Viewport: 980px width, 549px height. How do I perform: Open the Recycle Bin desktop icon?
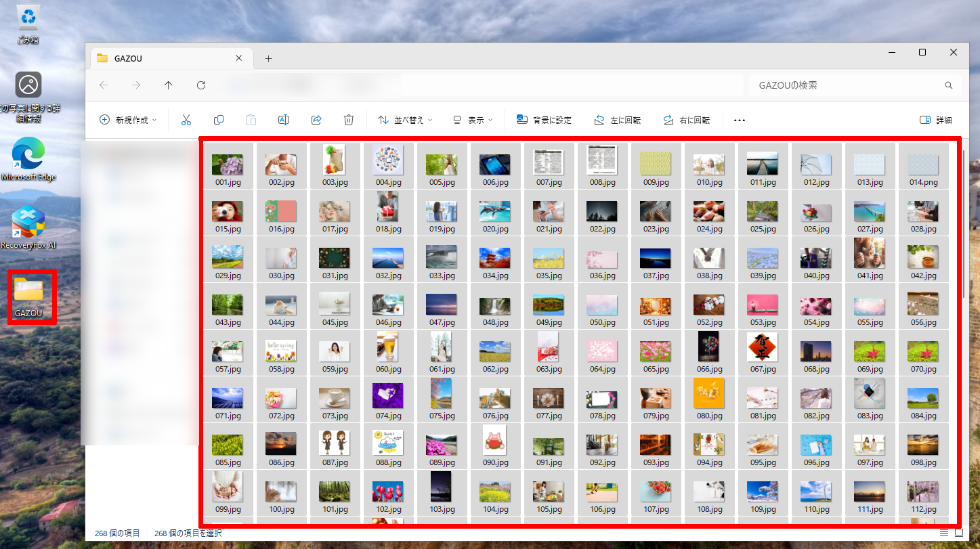(x=28, y=24)
